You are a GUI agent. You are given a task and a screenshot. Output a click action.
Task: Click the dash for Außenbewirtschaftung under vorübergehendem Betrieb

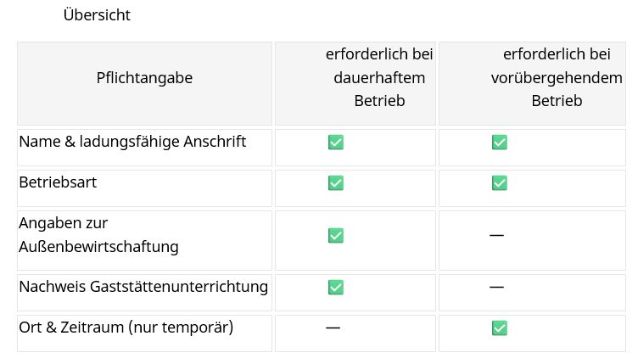tap(496, 234)
